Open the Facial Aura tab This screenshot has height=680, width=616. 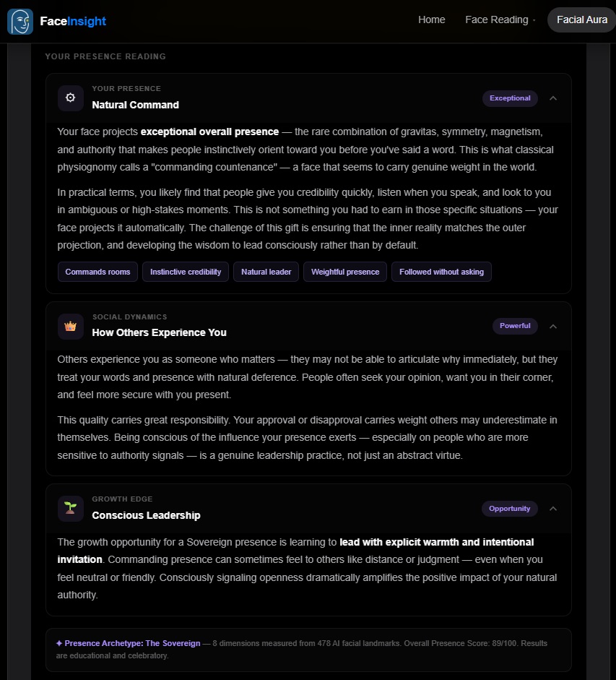[582, 20]
